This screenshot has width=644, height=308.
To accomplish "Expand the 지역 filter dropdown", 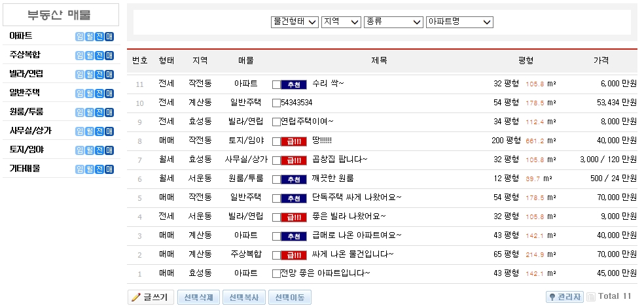I will click(341, 22).
